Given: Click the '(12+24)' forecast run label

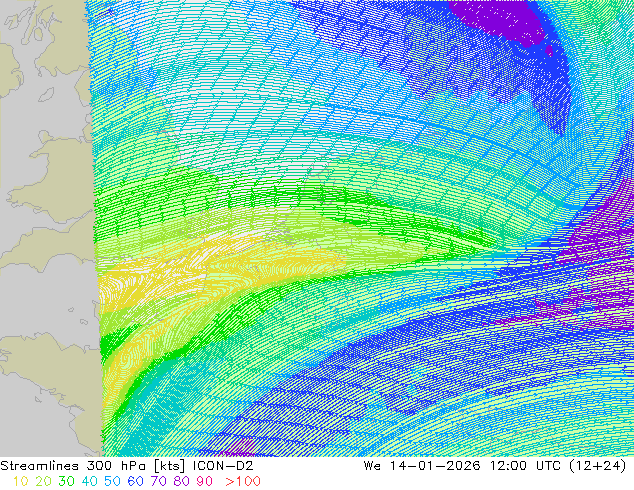Looking at the screenshot, I should (598, 466).
